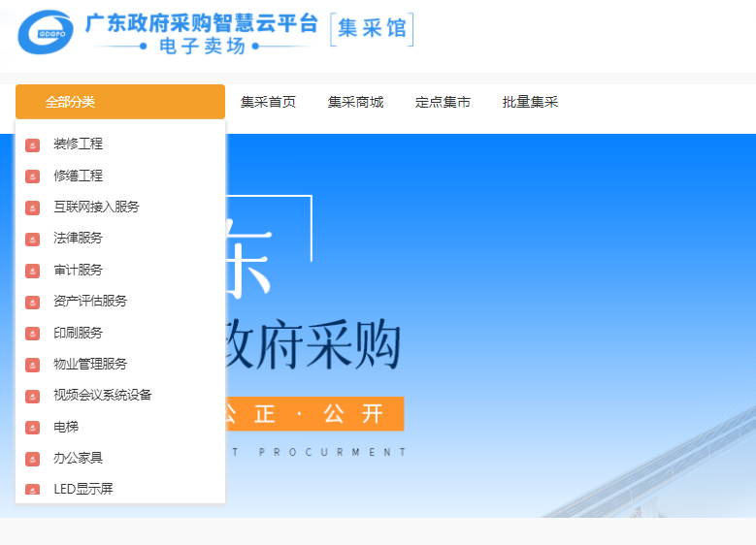Image resolution: width=756 pixels, height=545 pixels.
Task: Click the red icon beside 印刷服务
Action: click(x=32, y=334)
